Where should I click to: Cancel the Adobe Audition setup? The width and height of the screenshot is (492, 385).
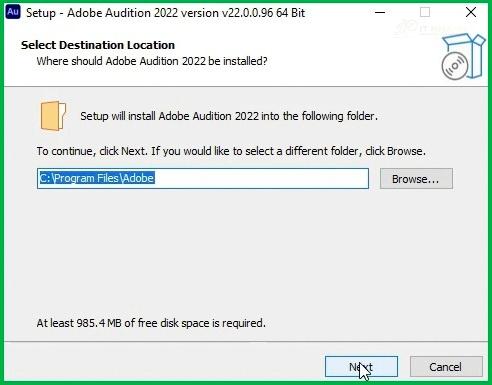pos(446,367)
